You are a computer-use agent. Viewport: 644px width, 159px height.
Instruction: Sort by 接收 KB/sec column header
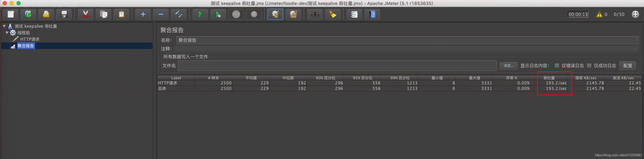pyautogui.click(x=586, y=78)
